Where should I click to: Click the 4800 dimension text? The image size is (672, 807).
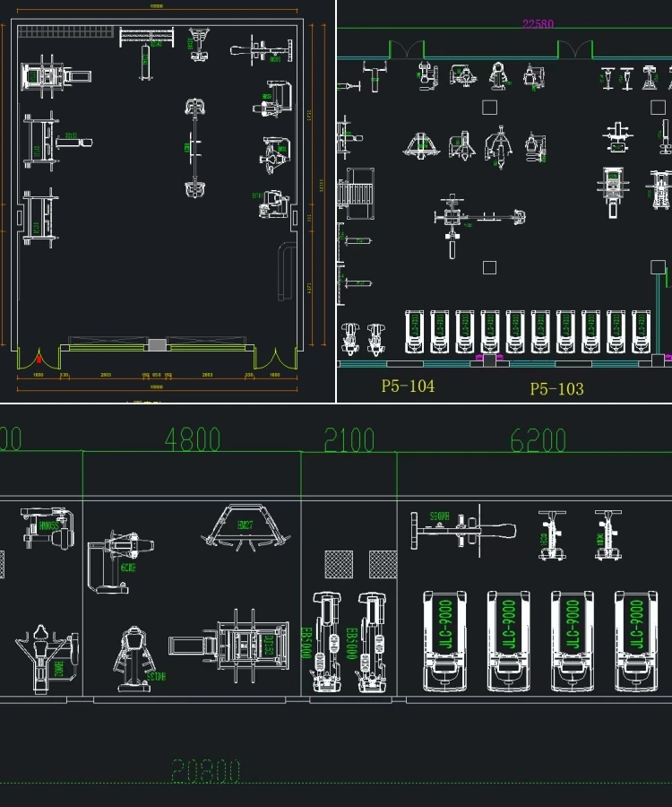193,439
